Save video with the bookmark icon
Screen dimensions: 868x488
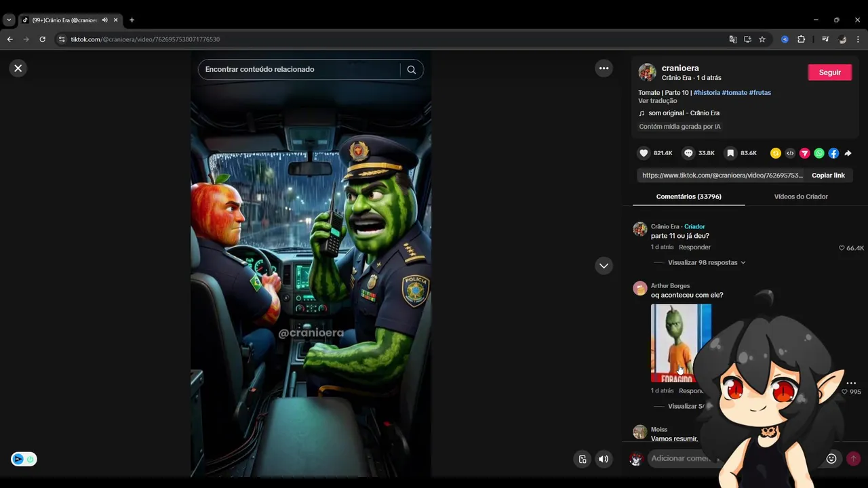(730, 153)
